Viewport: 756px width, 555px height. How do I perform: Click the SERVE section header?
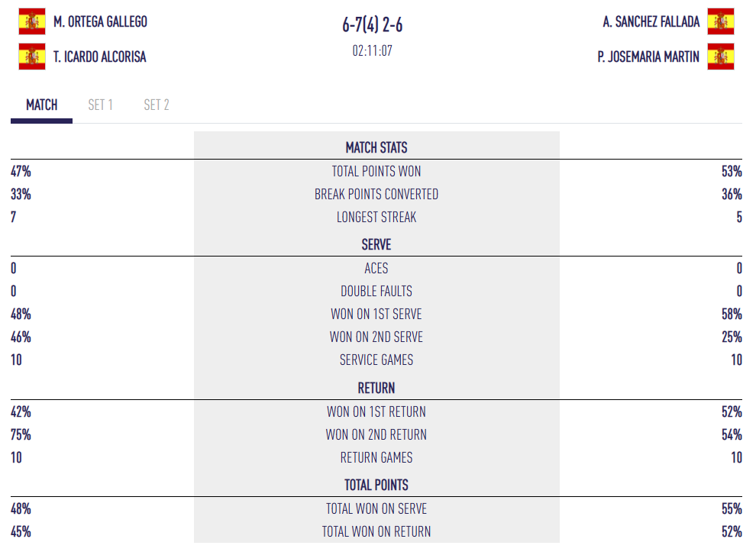(376, 245)
